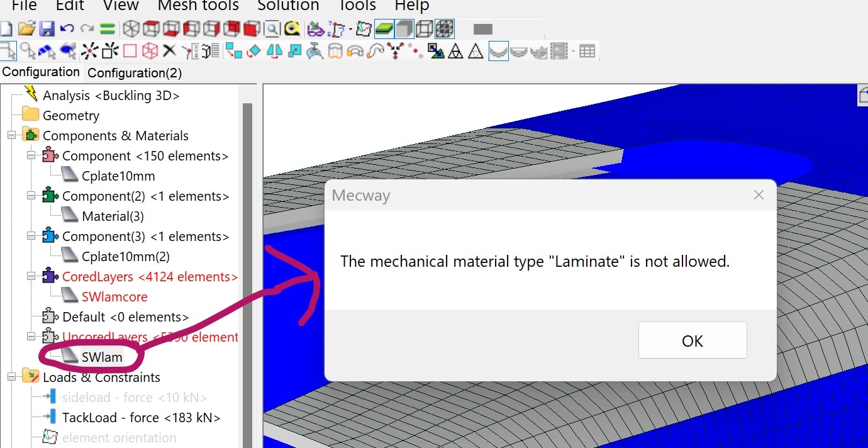
Task: Open a file with the folder icon
Action: [26, 29]
